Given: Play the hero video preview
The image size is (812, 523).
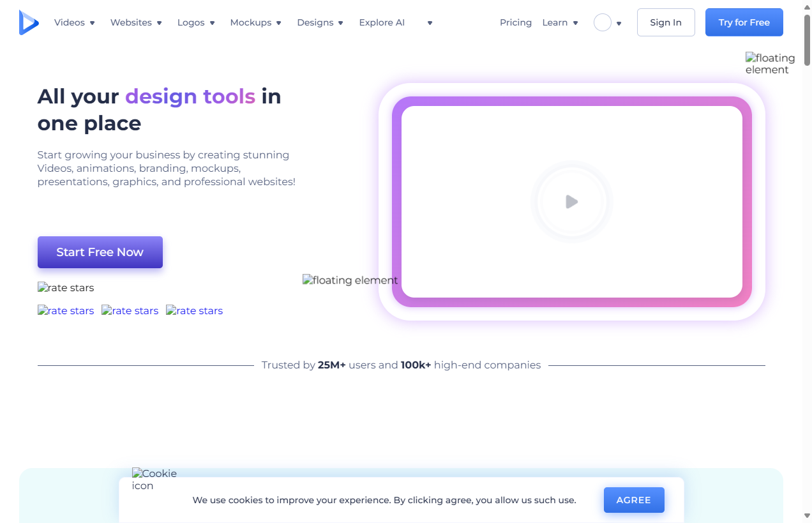Looking at the screenshot, I should [x=571, y=202].
